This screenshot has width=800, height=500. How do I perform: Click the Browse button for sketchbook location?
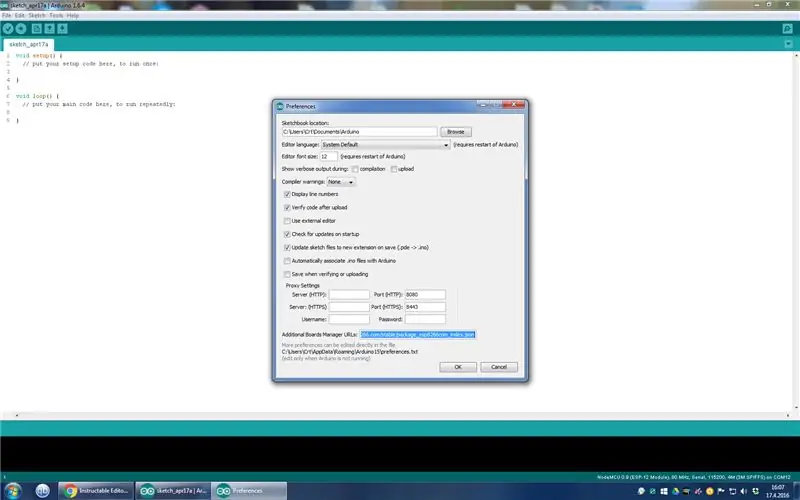(x=455, y=131)
